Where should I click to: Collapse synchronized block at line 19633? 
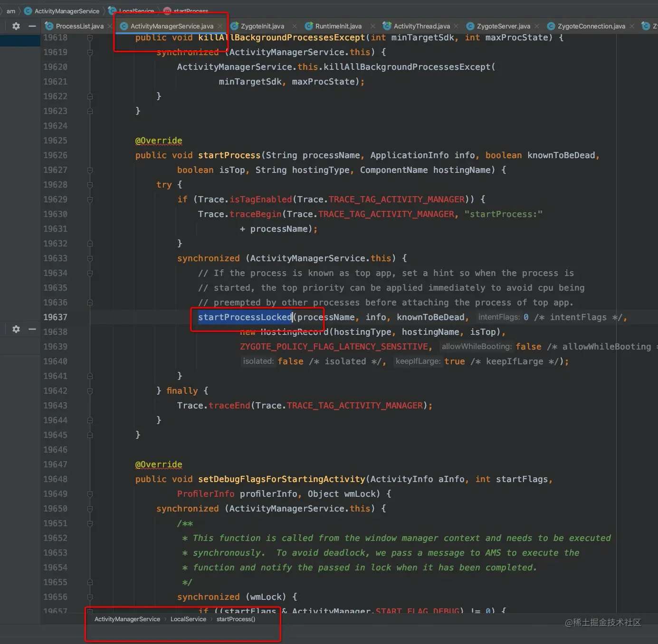click(x=90, y=258)
